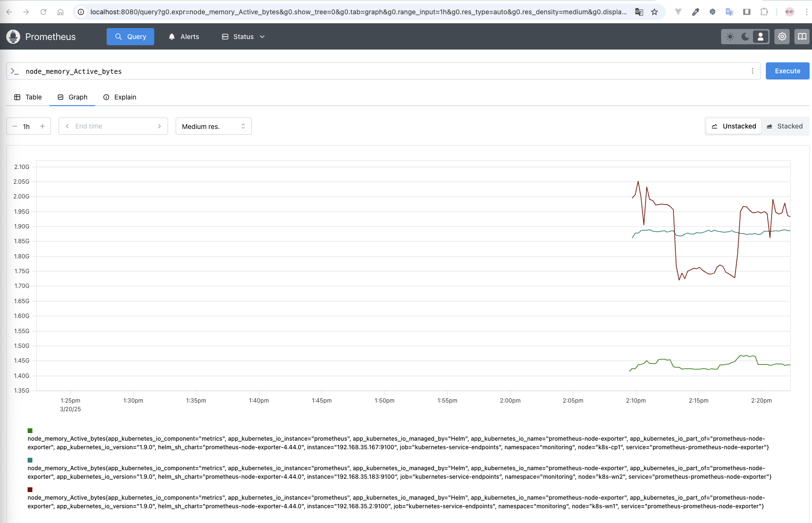Image resolution: width=812 pixels, height=523 pixels.
Task: Select the k8s-wn1 series legend text
Action: click(x=396, y=502)
